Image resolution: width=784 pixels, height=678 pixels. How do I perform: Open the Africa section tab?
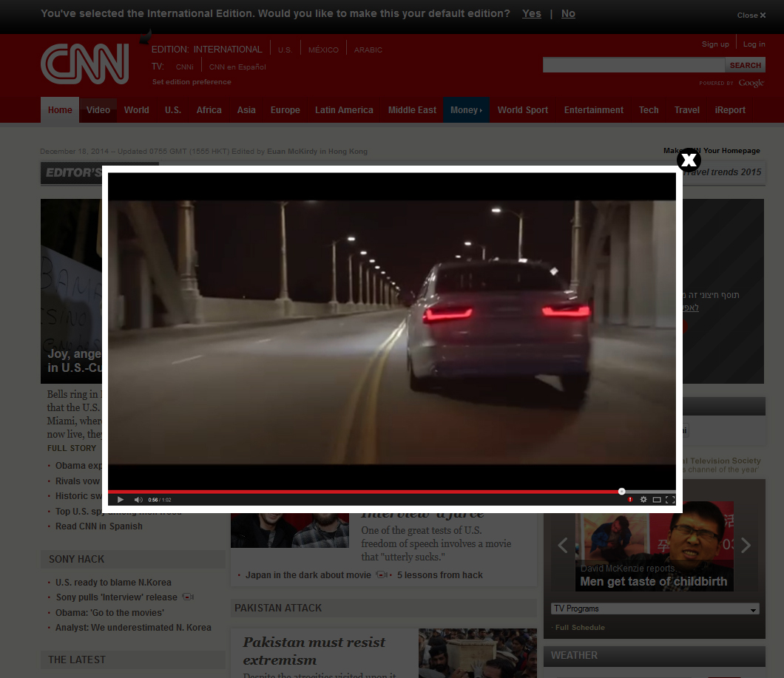209,110
